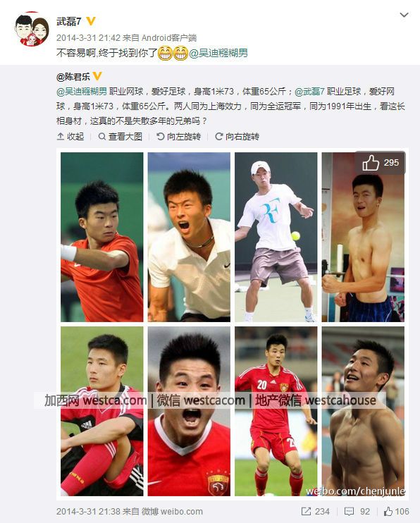Click the repost icon showing 234
This screenshot has height=523, width=420.
coord(316,511)
